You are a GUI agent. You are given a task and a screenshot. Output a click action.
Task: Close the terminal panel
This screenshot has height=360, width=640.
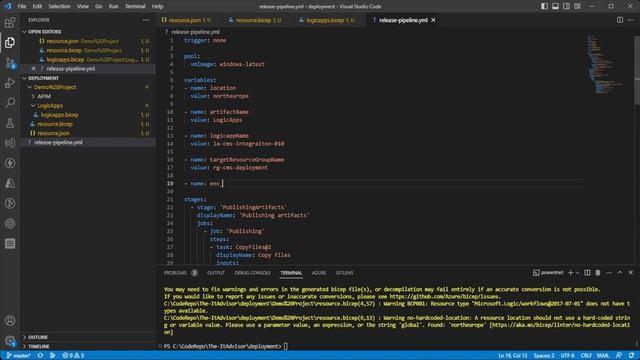[631, 273]
